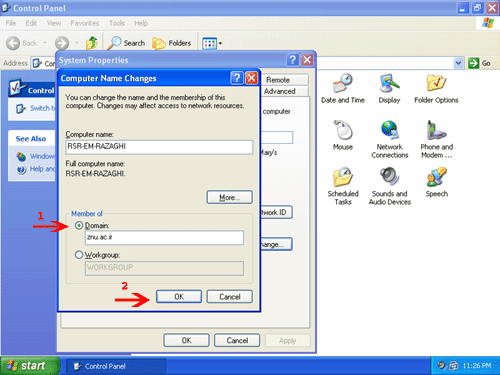Click the Forward toolbar arrow
The height and width of the screenshot is (375, 500).
coord(62,43)
